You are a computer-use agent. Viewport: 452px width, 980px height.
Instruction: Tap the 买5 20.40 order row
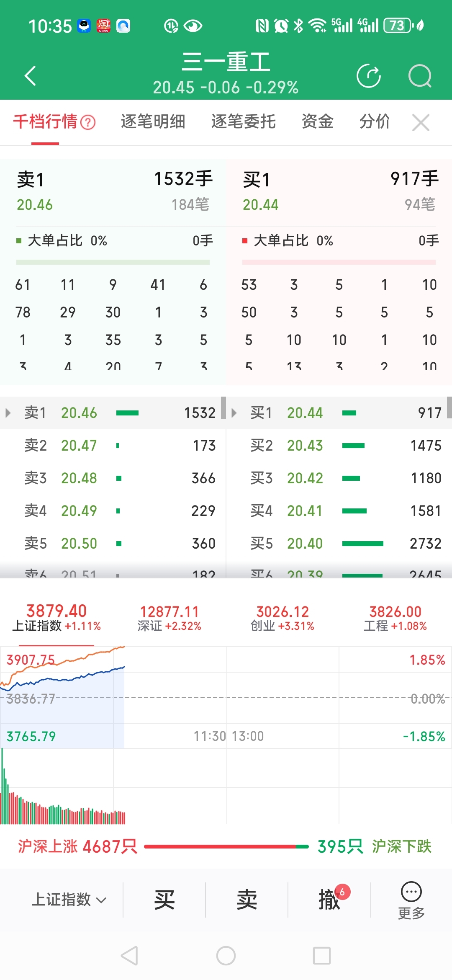point(339,544)
